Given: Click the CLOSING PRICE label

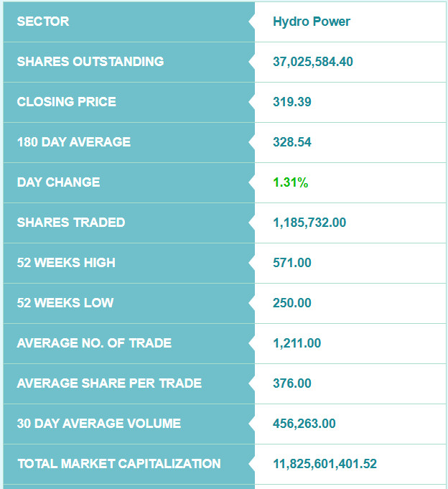Looking at the screenshot, I should 66,102.
